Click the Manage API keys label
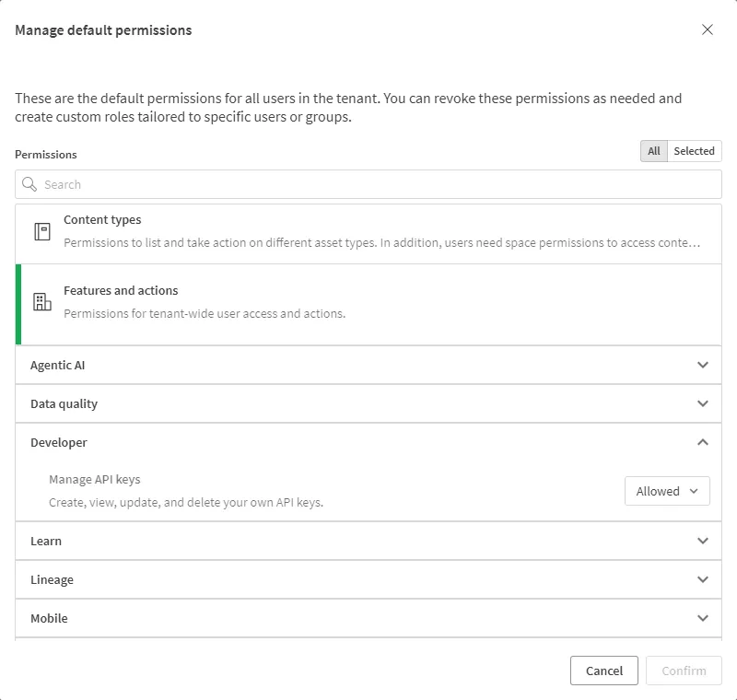Viewport: 737px width, 700px height. click(95, 479)
